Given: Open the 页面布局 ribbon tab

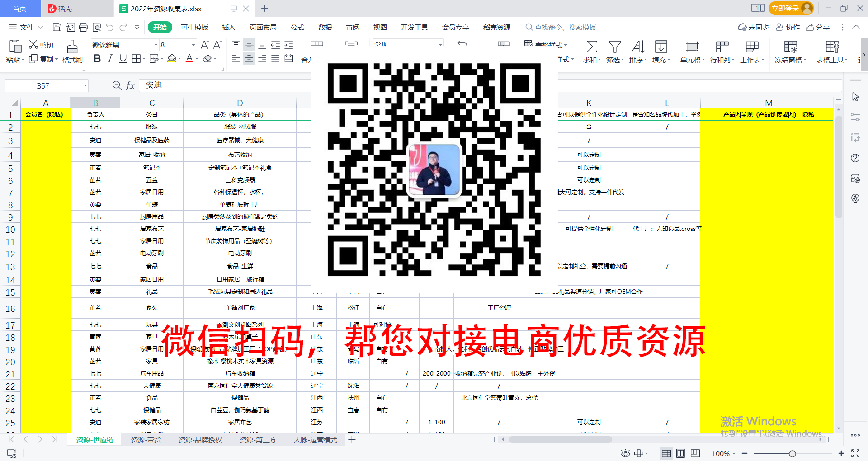Looking at the screenshot, I should point(263,27).
